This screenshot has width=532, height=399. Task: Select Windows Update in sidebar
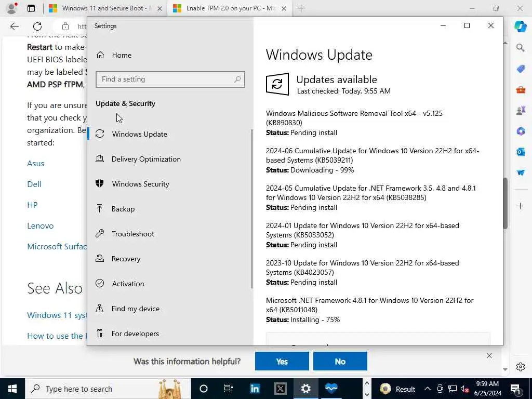(x=139, y=134)
